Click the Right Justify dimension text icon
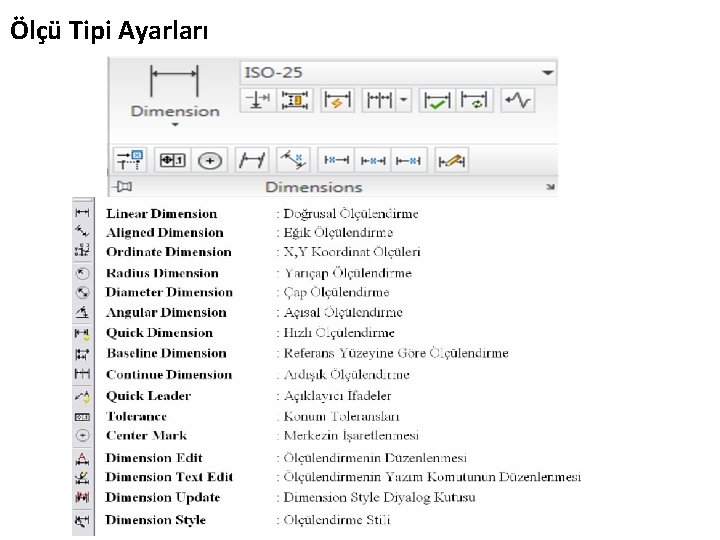 tap(408, 160)
